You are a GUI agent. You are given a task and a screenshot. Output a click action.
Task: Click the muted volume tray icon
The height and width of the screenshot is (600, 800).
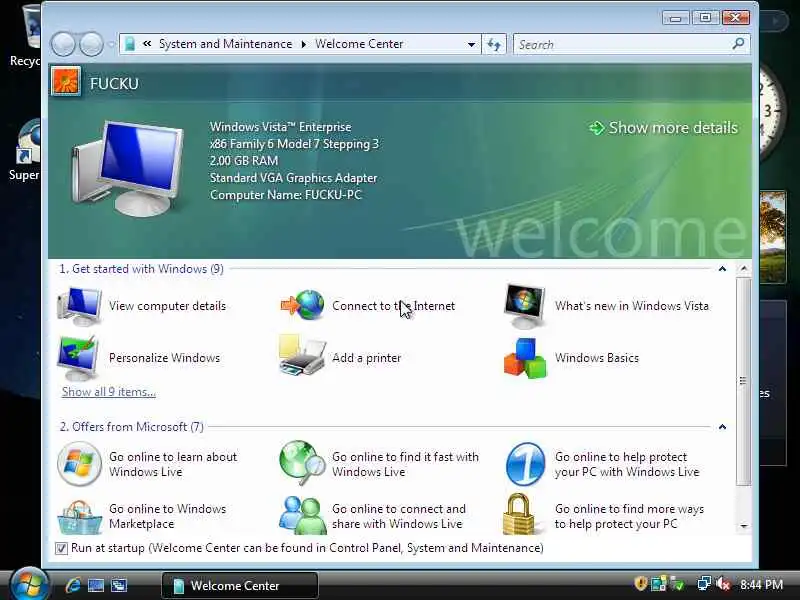(x=722, y=584)
